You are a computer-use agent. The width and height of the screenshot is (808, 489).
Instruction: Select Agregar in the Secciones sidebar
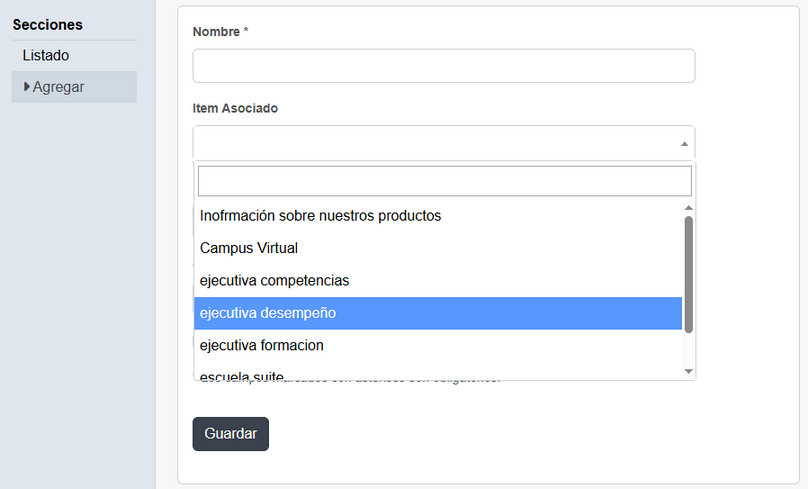pyautogui.click(x=59, y=87)
